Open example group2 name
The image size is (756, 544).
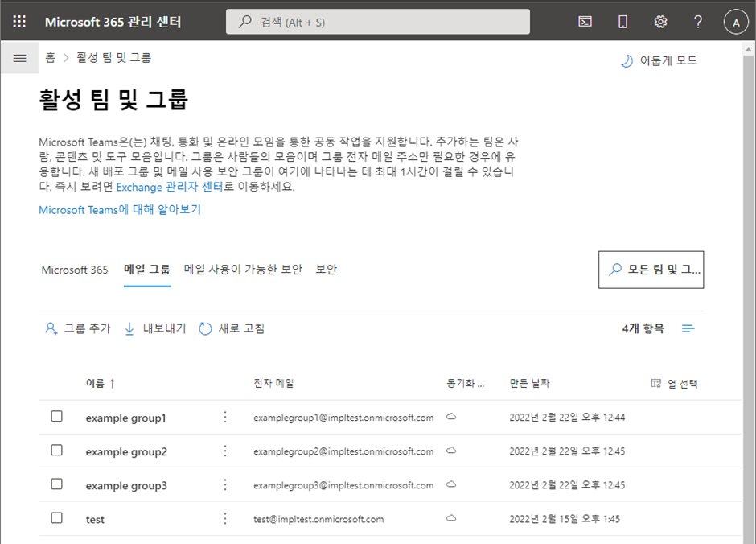(x=126, y=451)
